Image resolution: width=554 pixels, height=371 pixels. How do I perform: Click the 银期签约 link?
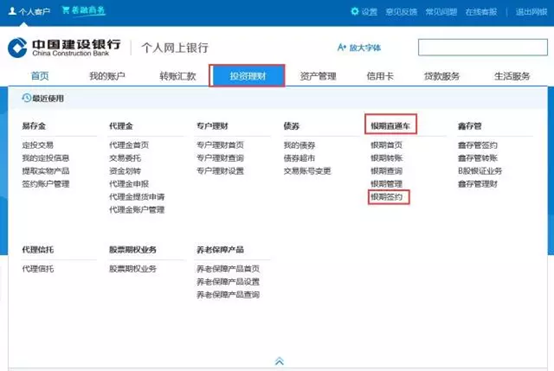pos(387,197)
